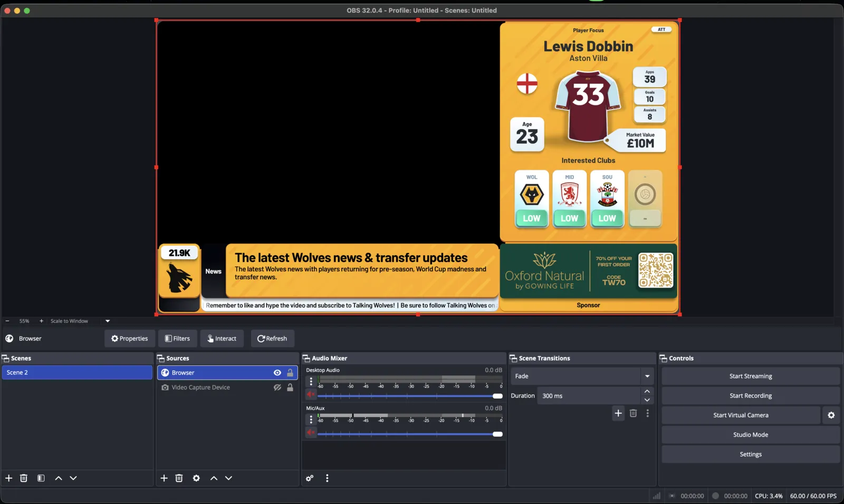The height and width of the screenshot is (504, 844).
Task: Click Start Virtual Camera
Action: [x=741, y=415]
